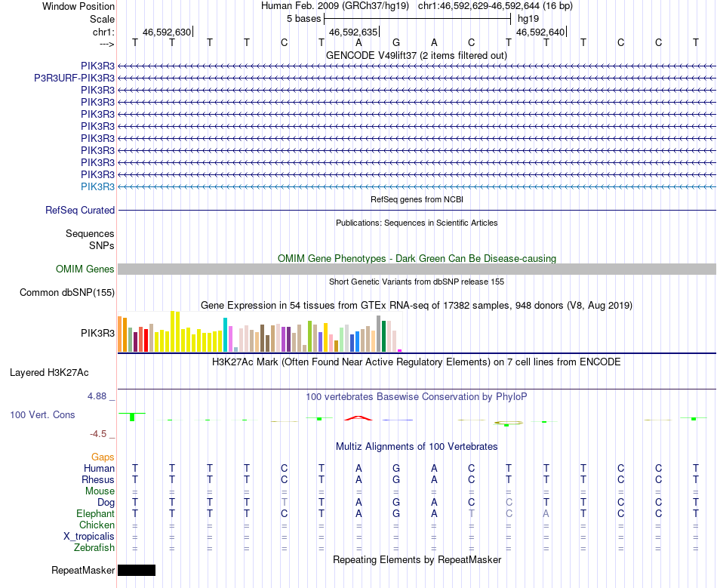Click the GENCODE V49lift37 track title

pos(417,56)
